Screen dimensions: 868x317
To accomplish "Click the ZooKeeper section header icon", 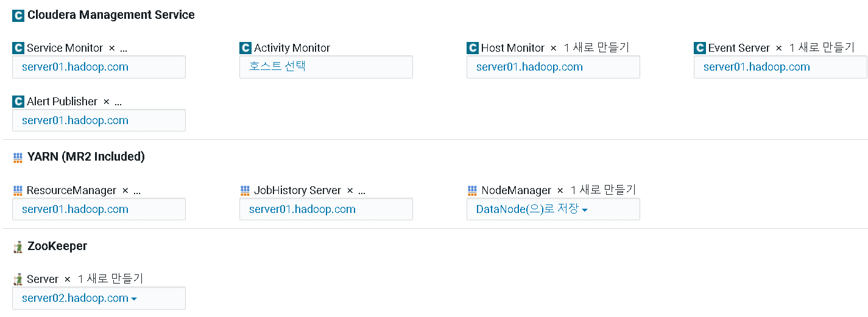I will point(18,247).
